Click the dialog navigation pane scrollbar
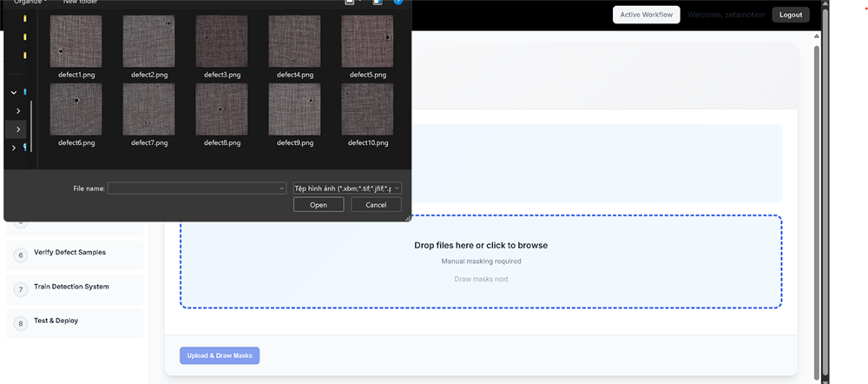Image resolution: width=868 pixels, height=384 pixels. point(31,126)
